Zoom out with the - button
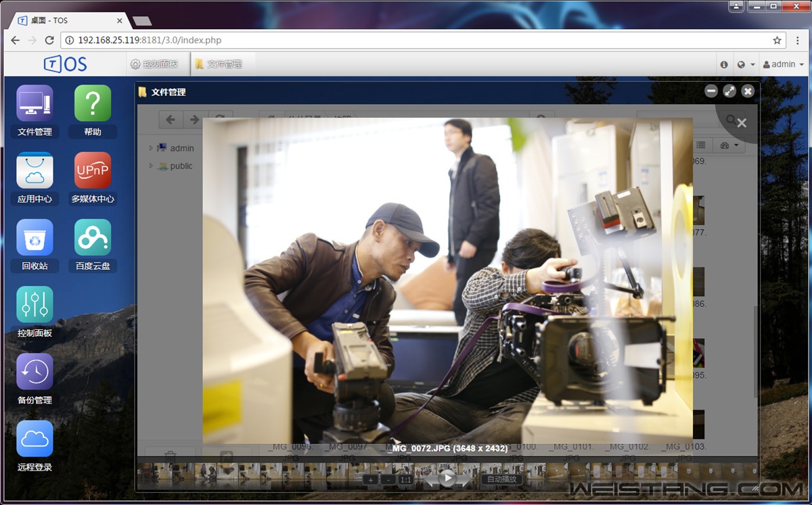Viewport: 812px width, 505px height. [x=388, y=479]
